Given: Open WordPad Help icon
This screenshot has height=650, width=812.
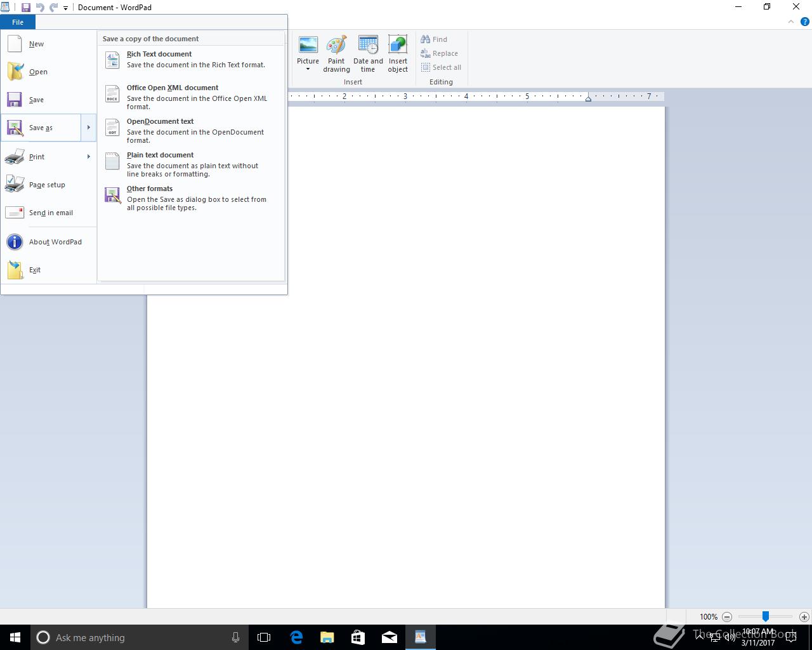Looking at the screenshot, I should (804, 22).
